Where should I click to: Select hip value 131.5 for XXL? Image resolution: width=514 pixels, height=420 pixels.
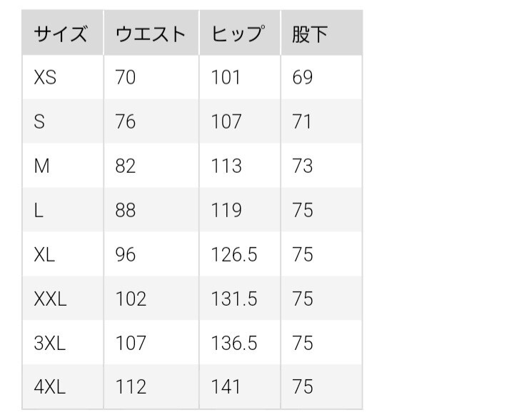click(234, 299)
